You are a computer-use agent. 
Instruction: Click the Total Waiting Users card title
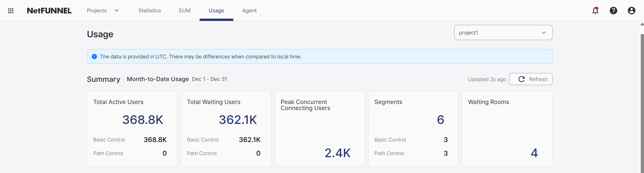click(214, 102)
